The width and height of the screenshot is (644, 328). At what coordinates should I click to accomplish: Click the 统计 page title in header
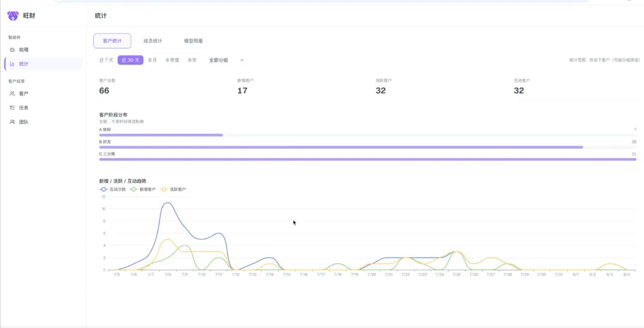101,16
